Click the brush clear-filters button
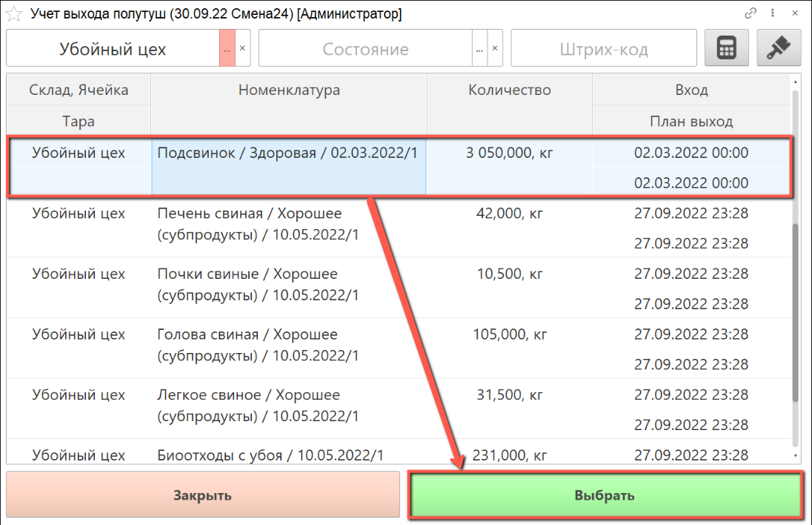 point(779,49)
